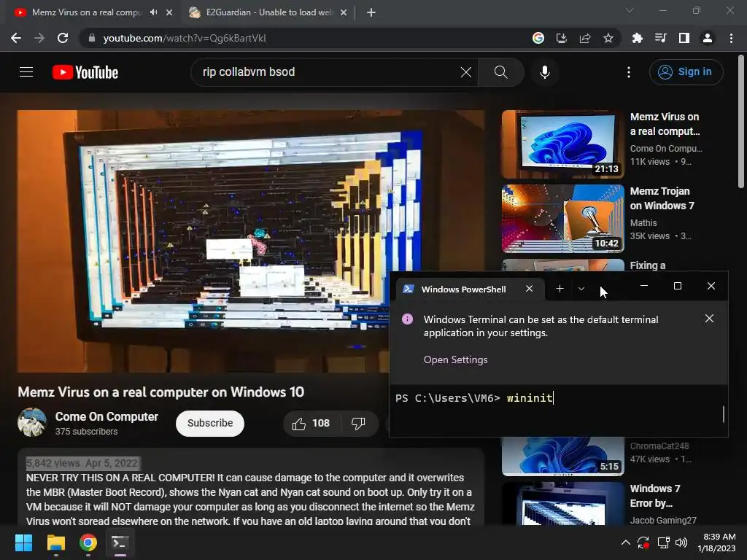Open the 5:15 suggested video thumbnail
This screenshot has width=747, height=560.
562,456
